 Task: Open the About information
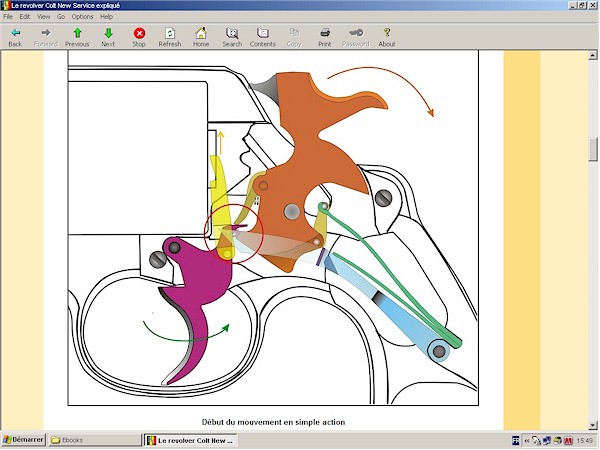pyautogui.click(x=387, y=37)
